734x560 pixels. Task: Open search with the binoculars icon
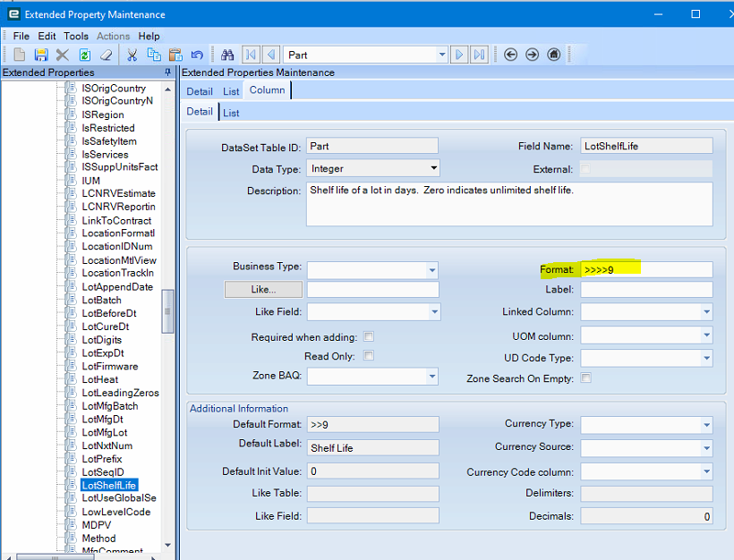(227, 55)
